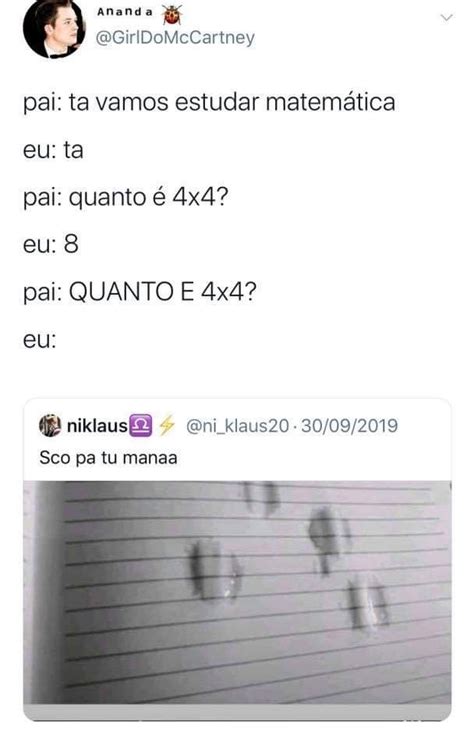This screenshot has width=474, height=748.
Task: Click the purple Libra emoji after niklaus
Action: (x=141, y=426)
